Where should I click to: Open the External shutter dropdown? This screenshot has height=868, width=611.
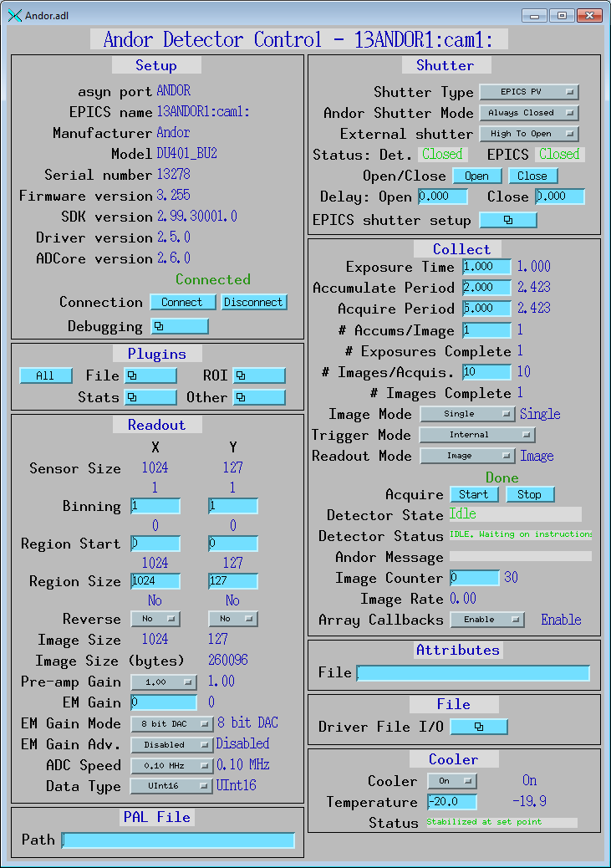529,134
